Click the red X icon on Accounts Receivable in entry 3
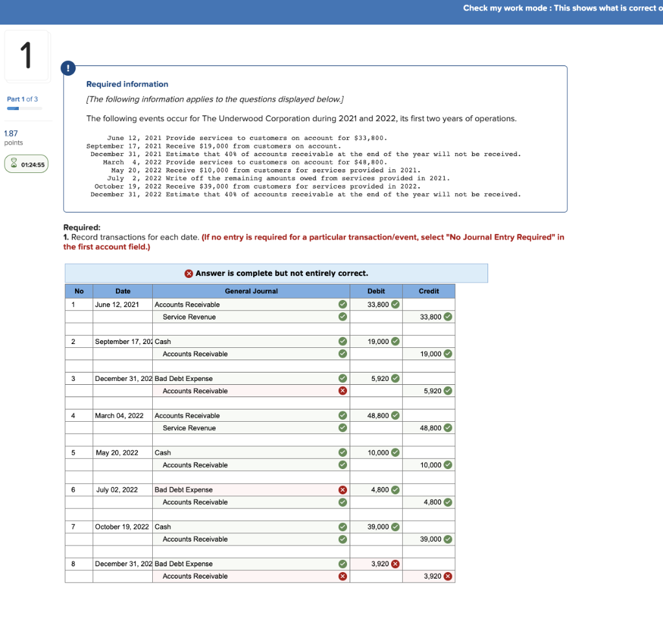The height and width of the screenshot is (644, 663). click(x=343, y=391)
